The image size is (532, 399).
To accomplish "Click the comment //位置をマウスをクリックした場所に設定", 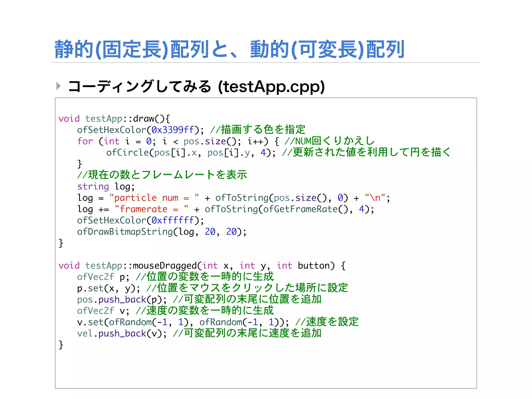I will (x=247, y=288).
